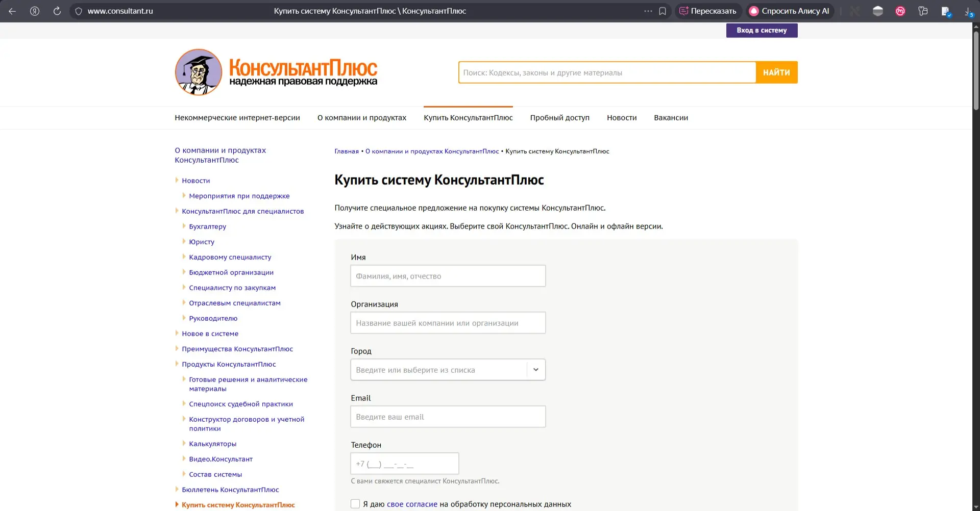This screenshot has height=511, width=980.
Task: Open Новости in top navigation
Action: (622, 117)
